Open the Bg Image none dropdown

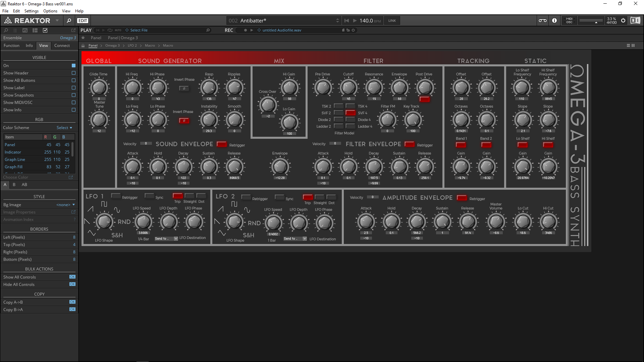tap(65, 204)
